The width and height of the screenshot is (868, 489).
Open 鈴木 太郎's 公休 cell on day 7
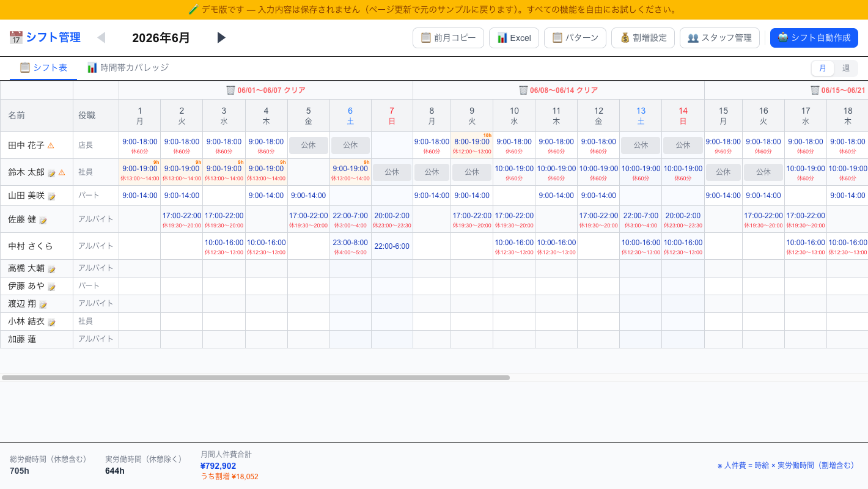pos(392,172)
